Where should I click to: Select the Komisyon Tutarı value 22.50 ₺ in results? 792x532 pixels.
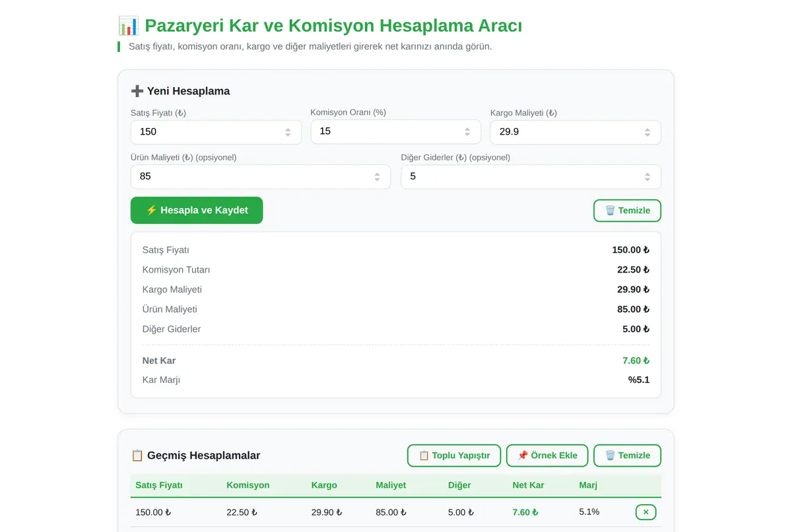tap(634, 270)
